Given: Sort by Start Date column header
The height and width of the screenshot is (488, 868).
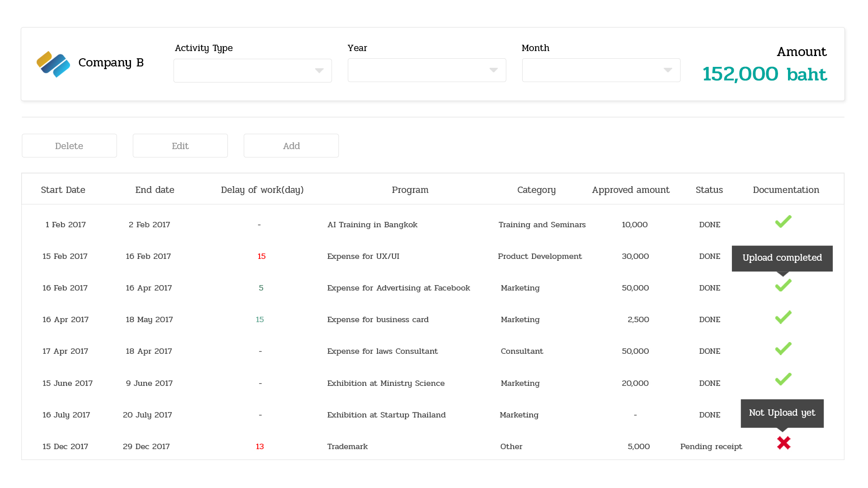Looking at the screenshot, I should (x=63, y=190).
